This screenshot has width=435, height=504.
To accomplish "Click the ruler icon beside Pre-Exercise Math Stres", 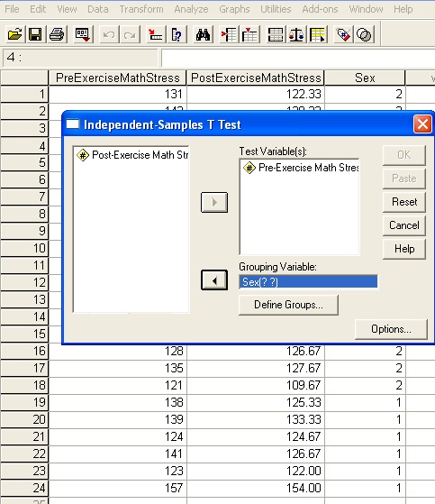I will pos(249,168).
